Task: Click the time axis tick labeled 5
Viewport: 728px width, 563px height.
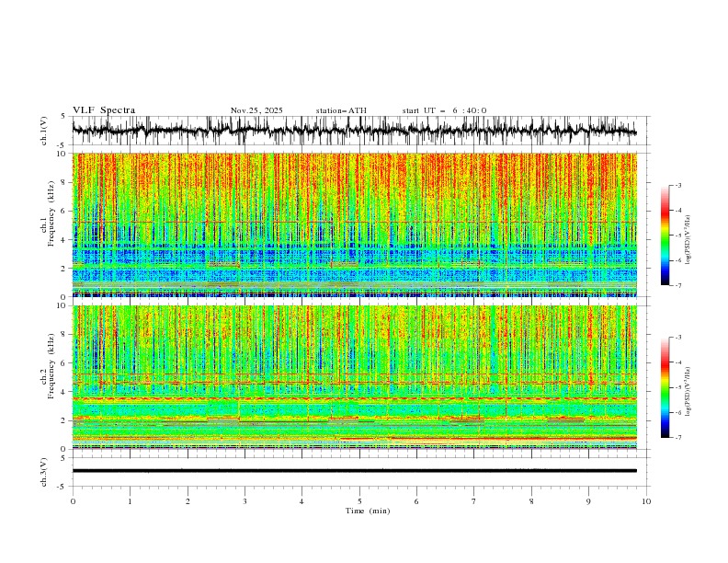Action: coord(359,501)
